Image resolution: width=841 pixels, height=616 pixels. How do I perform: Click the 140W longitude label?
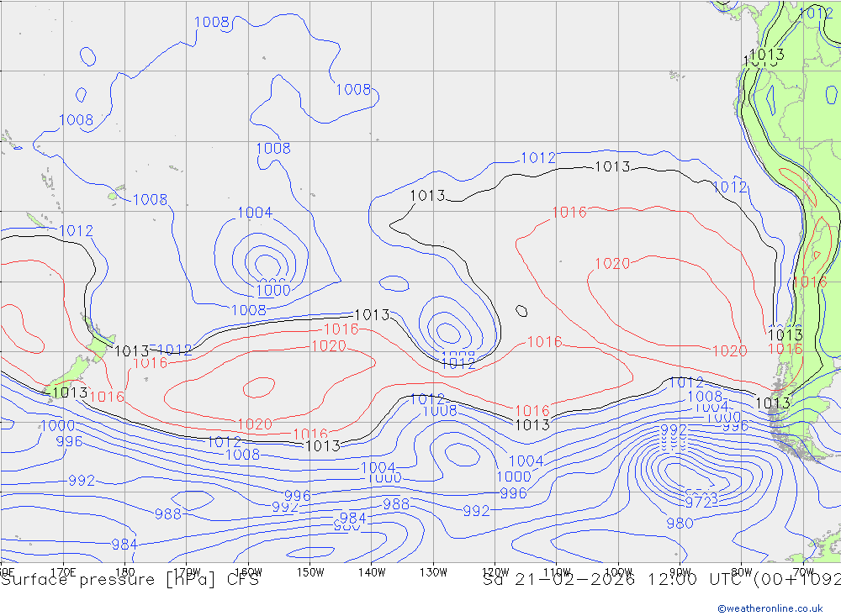coord(372,572)
